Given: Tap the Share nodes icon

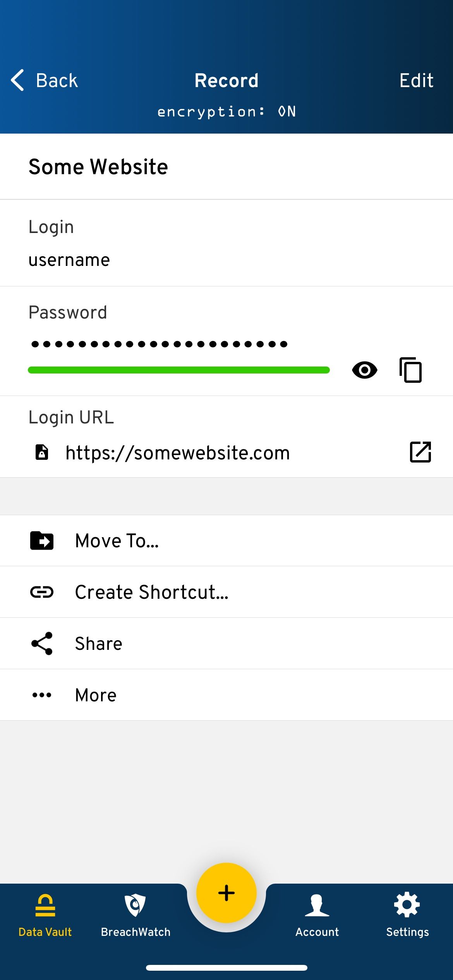Looking at the screenshot, I should (42, 643).
